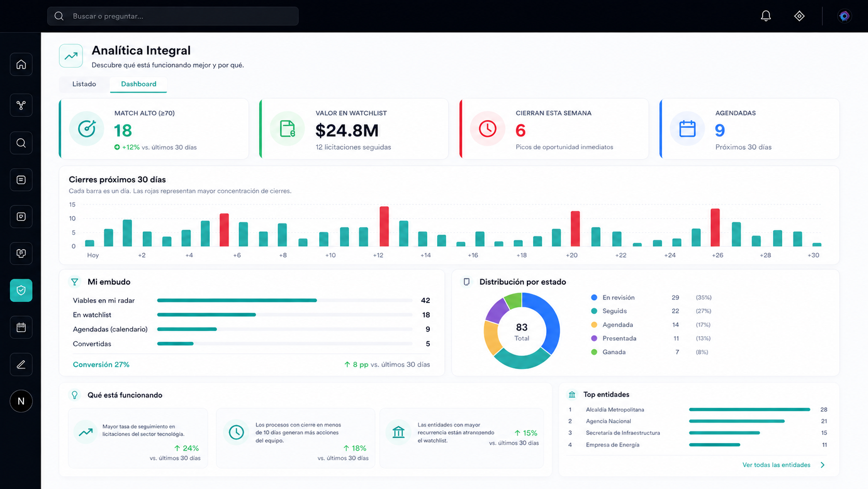The image size is (868, 489).
Task: Select the active teal shield-check icon
Action: pyautogui.click(x=21, y=290)
